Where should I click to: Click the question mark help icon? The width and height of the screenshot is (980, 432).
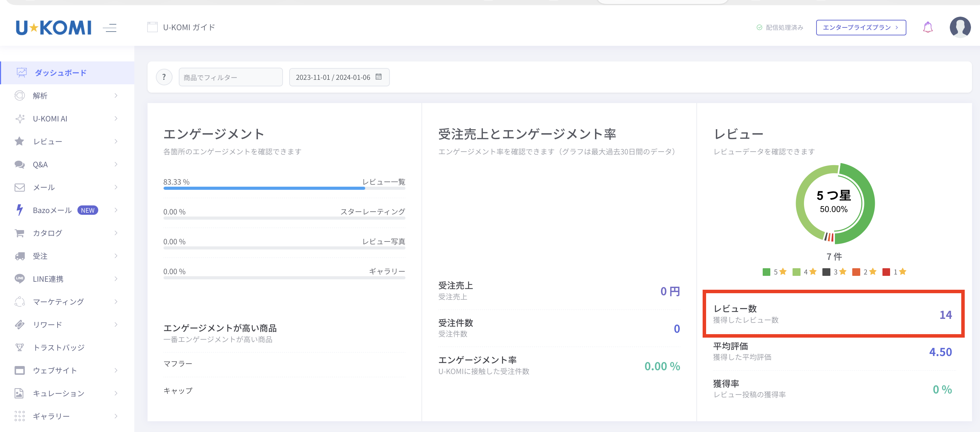click(x=164, y=77)
